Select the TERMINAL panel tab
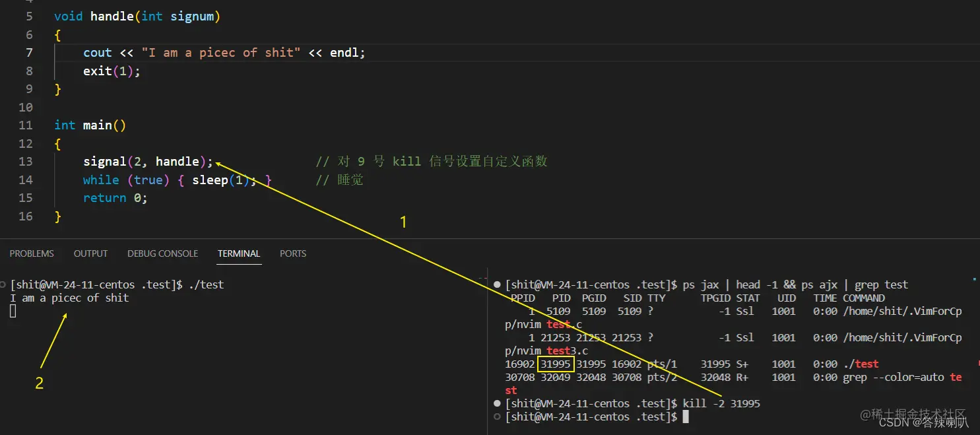 point(239,253)
